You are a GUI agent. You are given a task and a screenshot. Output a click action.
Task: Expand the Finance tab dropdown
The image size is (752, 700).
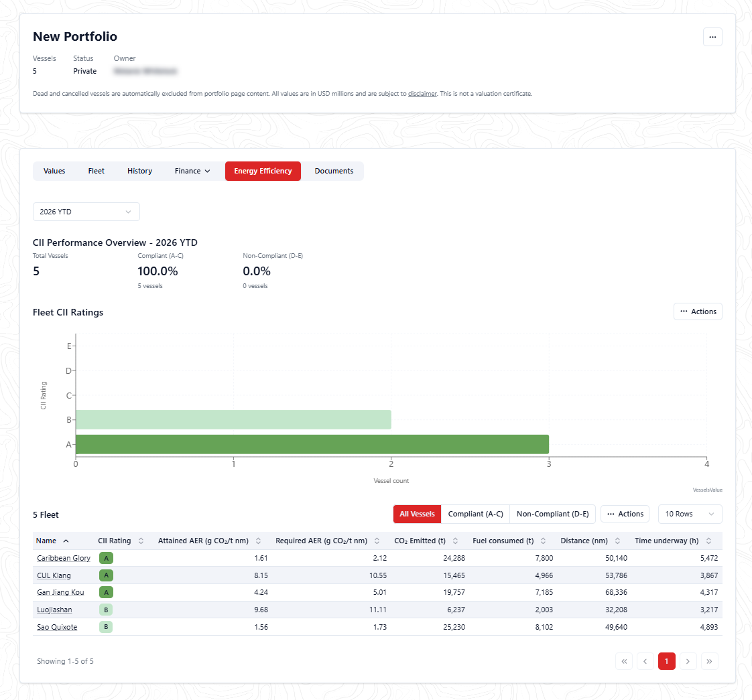(x=192, y=171)
